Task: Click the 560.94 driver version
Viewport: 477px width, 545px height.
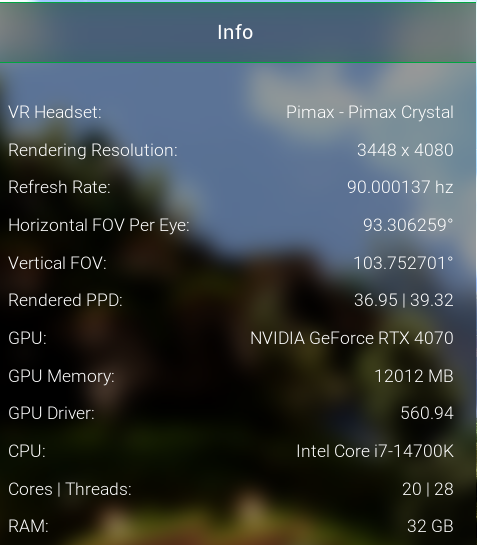Action: tap(427, 414)
